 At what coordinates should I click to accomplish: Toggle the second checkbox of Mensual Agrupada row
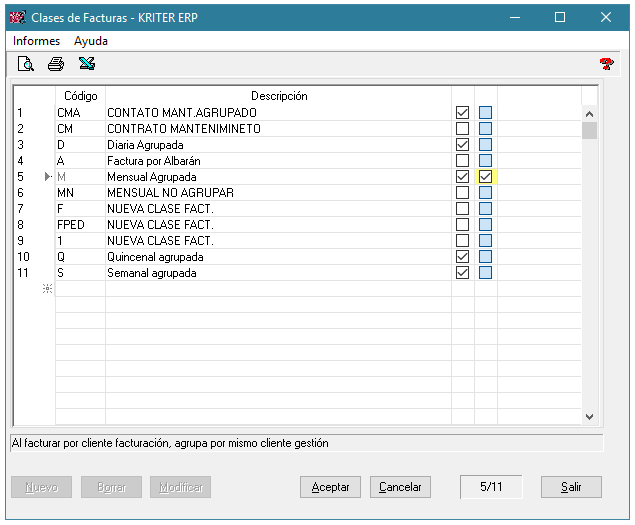click(486, 177)
